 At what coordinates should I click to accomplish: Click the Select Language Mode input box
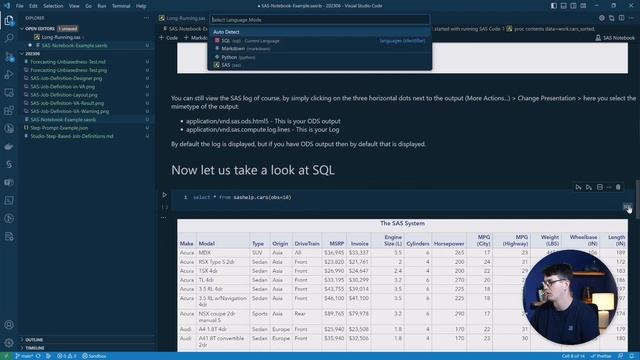320,20
